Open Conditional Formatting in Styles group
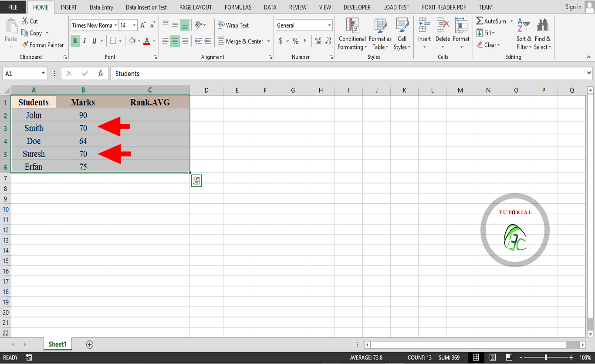595x364 pixels. [352, 34]
